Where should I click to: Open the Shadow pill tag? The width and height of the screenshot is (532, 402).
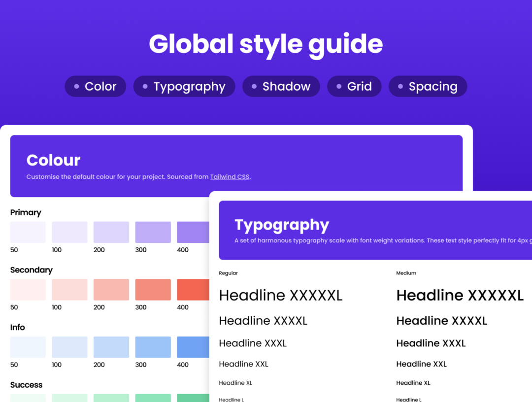281,87
